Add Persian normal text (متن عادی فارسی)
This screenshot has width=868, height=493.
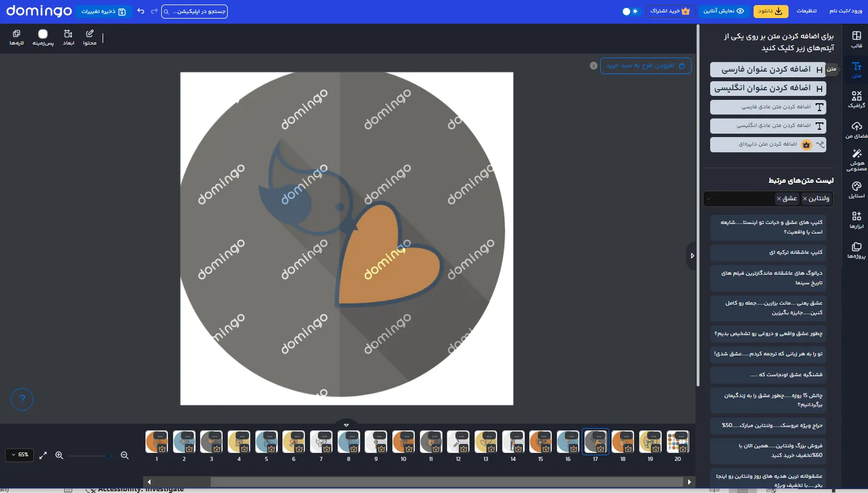(x=768, y=107)
